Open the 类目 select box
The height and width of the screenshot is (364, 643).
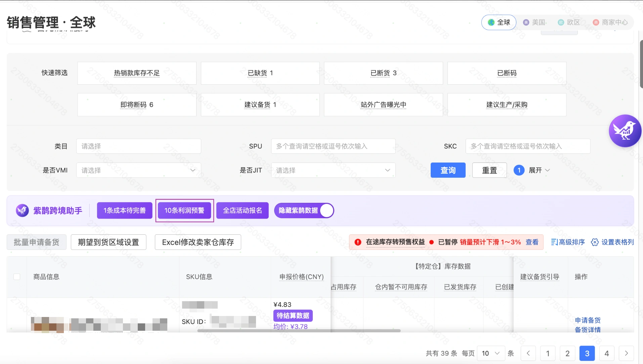tap(139, 146)
